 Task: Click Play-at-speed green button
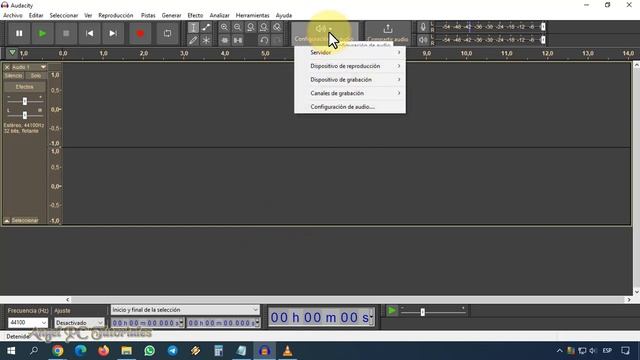[391, 311]
